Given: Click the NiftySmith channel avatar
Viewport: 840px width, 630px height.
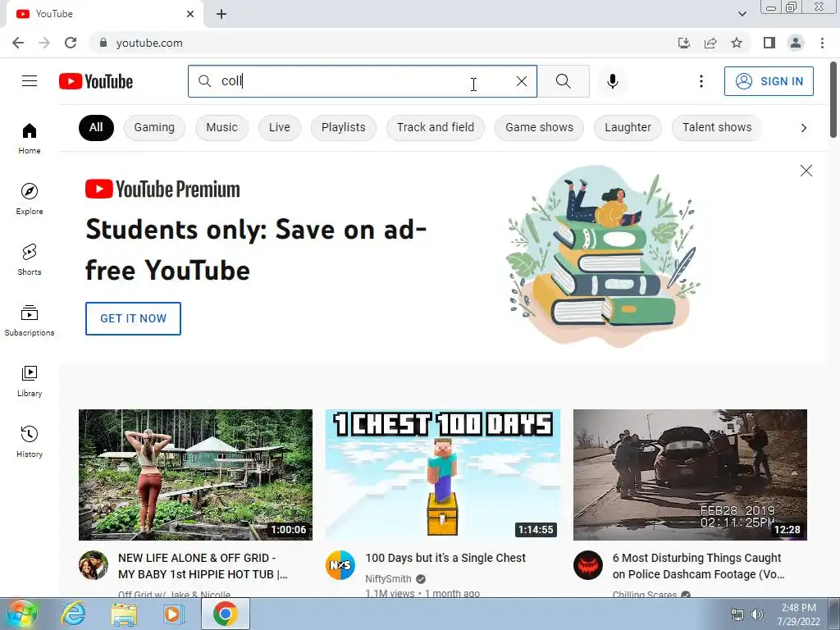Looking at the screenshot, I should (340, 565).
